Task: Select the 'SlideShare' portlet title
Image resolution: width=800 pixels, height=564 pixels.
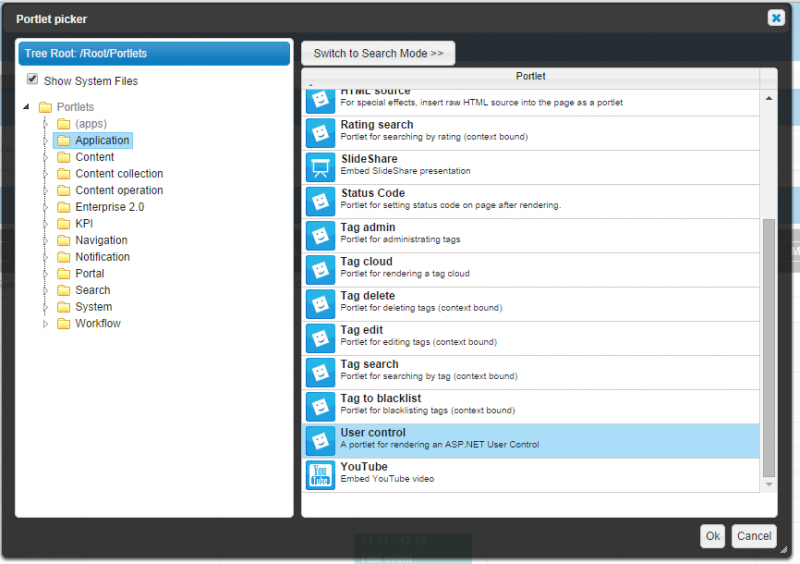Action: click(x=369, y=159)
